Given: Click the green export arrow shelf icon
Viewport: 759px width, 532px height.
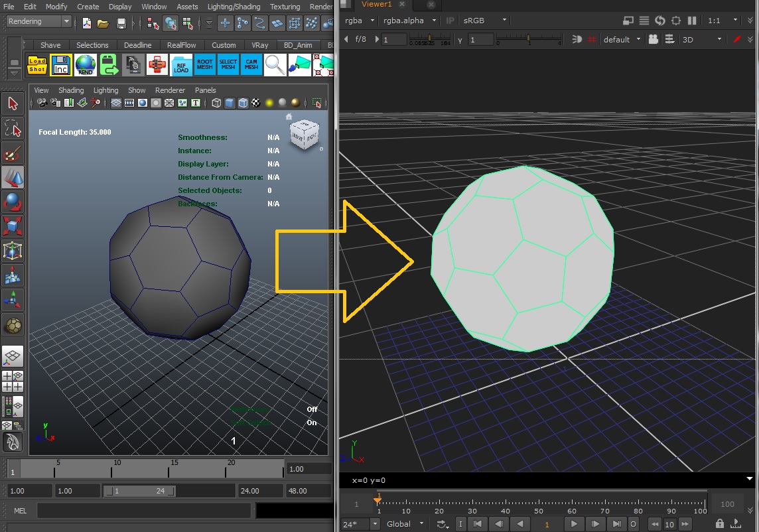Looking at the screenshot, I should [109, 65].
